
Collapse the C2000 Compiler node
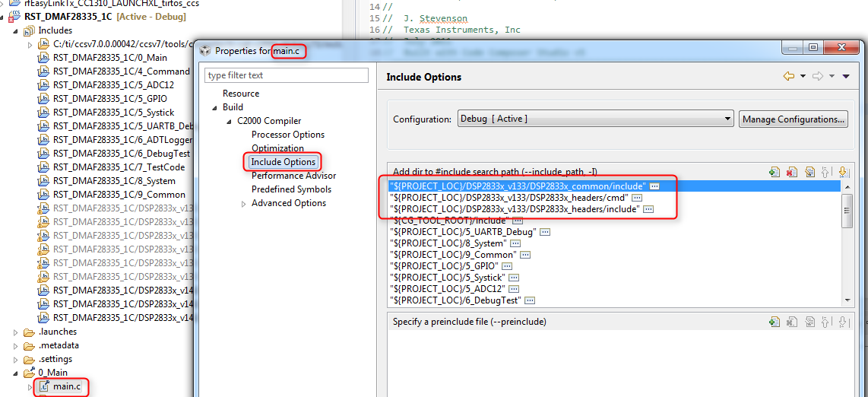click(x=229, y=121)
